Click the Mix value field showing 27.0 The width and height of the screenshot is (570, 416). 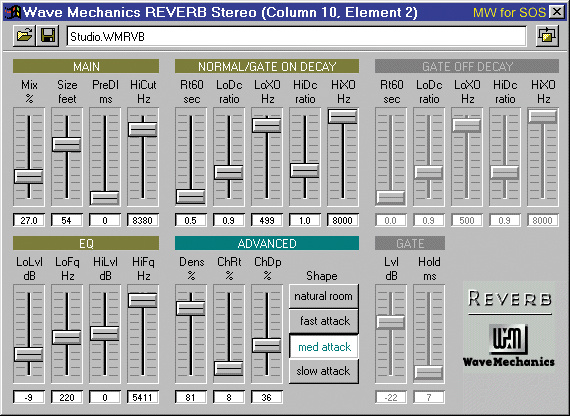pos(29,220)
